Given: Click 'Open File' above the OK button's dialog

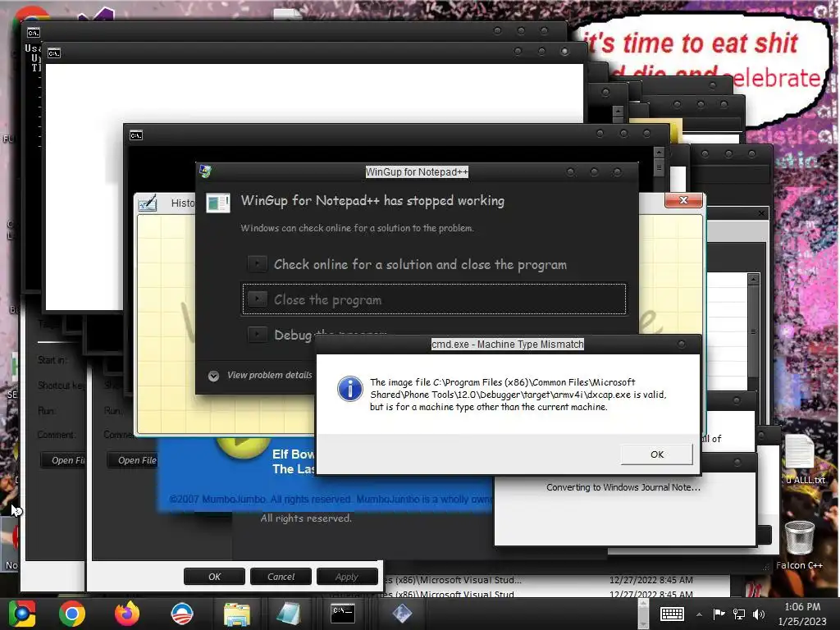Looking at the screenshot, I should (132, 460).
